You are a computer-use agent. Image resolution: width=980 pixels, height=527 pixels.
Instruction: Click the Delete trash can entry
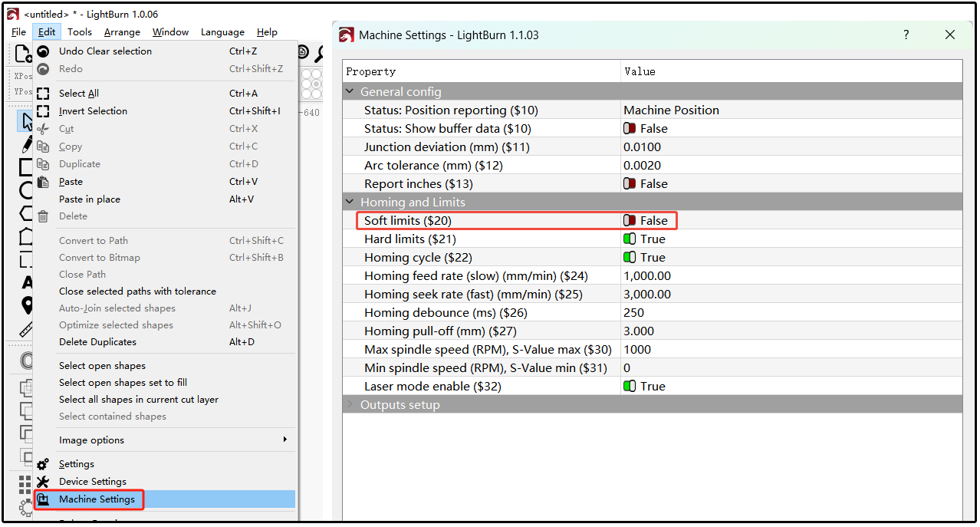point(164,216)
